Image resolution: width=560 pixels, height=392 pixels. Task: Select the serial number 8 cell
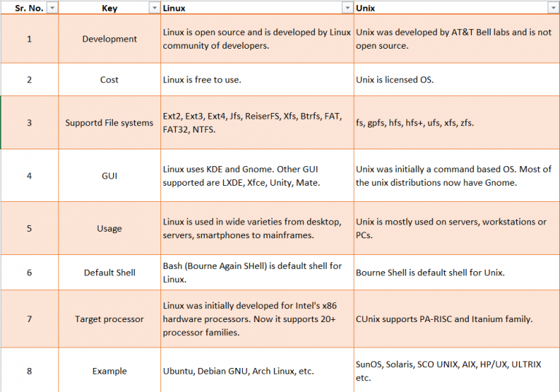pos(29,372)
